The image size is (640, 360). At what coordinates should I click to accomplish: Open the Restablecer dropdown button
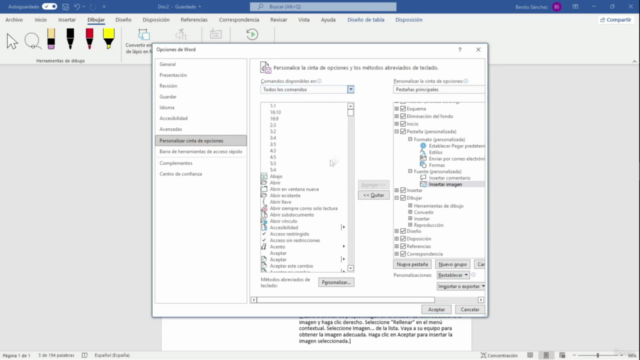(x=453, y=275)
